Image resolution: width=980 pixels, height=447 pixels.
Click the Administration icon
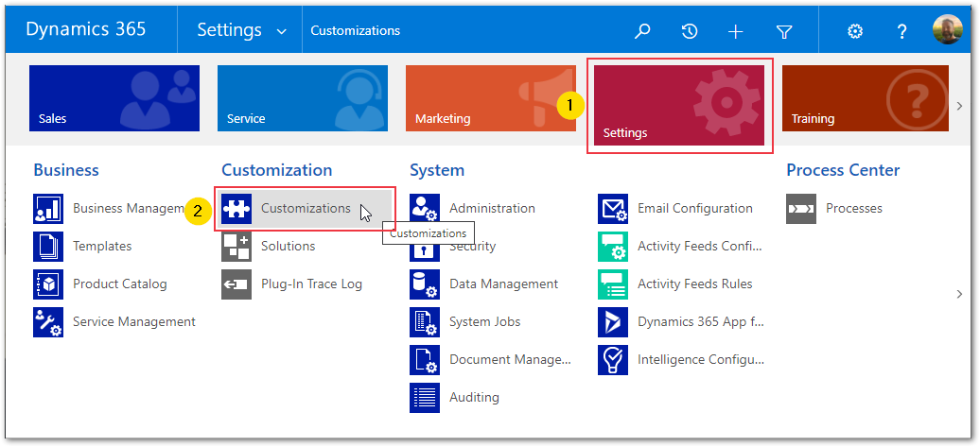click(425, 209)
